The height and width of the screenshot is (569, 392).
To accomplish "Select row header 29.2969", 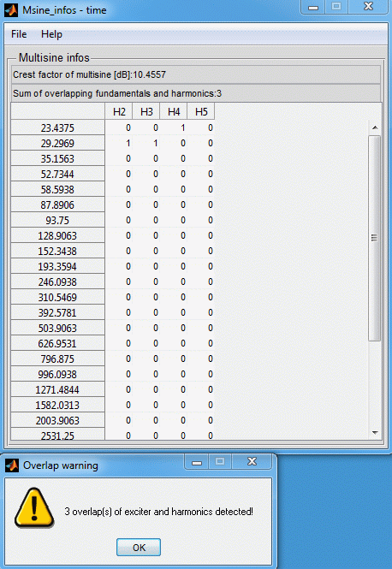I will (x=57, y=143).
